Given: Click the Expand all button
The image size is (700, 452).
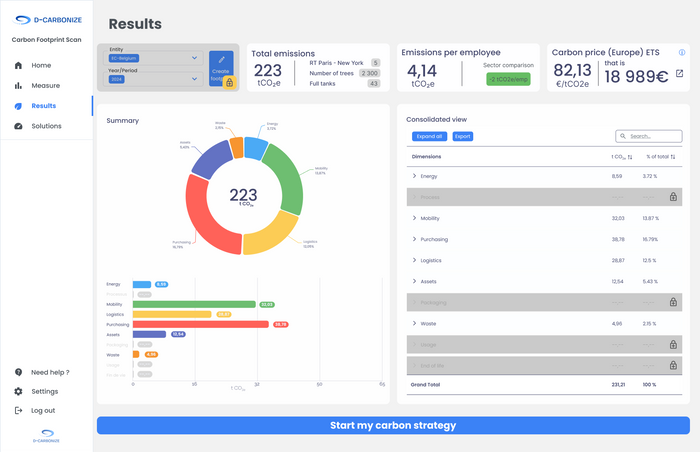Looking at the screenshot, I should pos(429,136).
